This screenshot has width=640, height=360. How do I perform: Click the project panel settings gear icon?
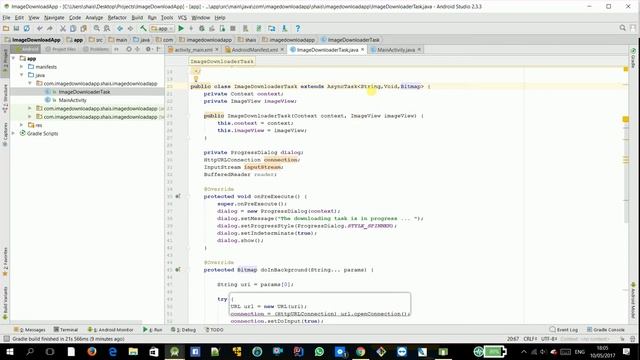tap(148, 49)
